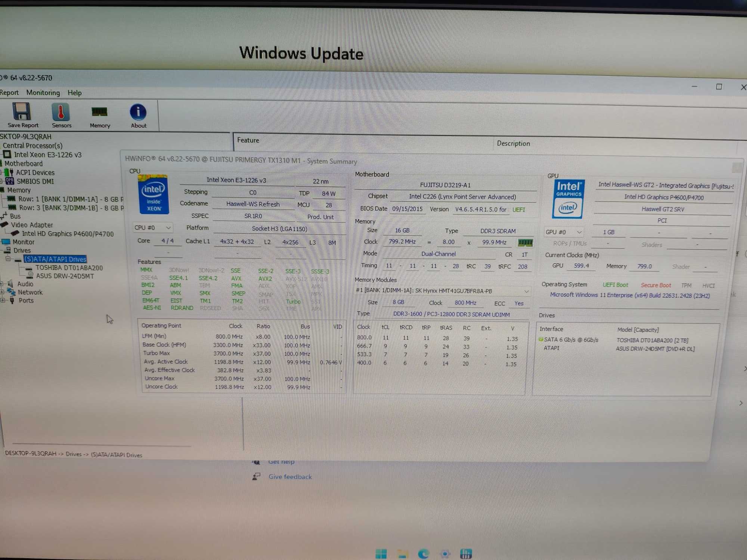This screenshot has width=747, height=560.
Task: Open the memory module selector dropdown
Action: pyautogui.click(x=442, y=291)
